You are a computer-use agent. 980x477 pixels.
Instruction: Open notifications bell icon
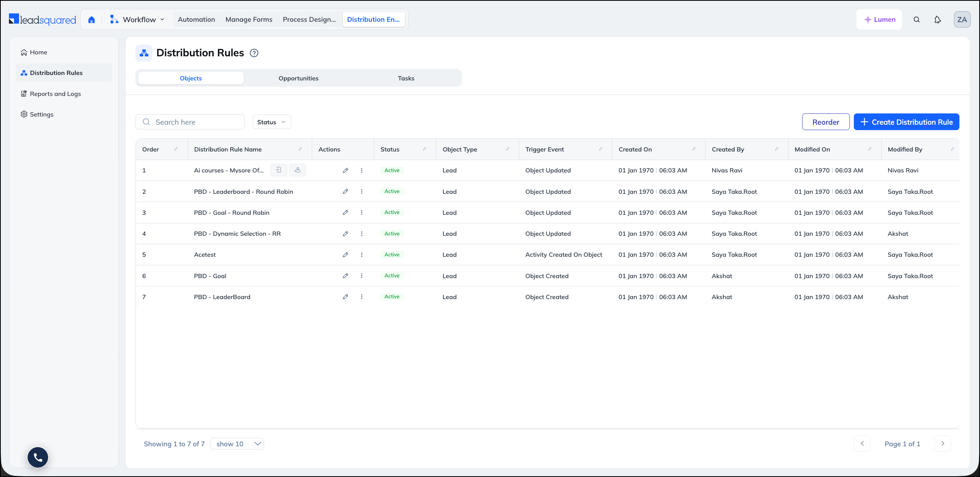click(x=938, y=19)
